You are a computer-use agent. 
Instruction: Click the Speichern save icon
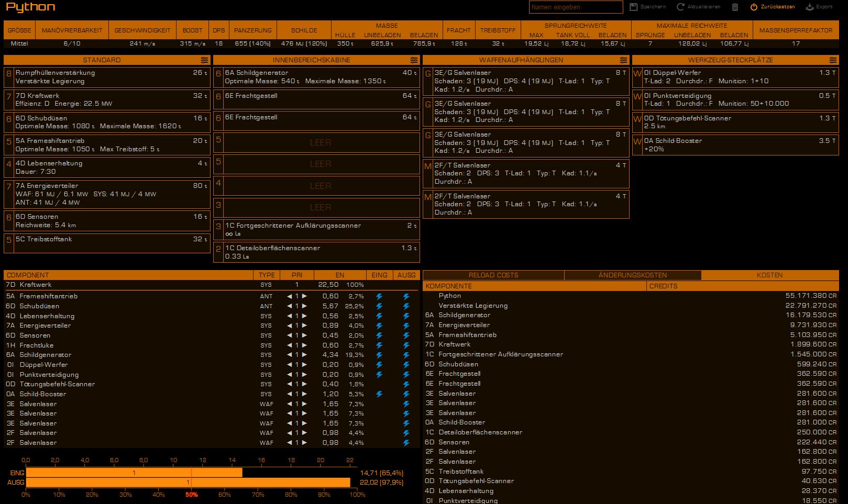[633, 7]
